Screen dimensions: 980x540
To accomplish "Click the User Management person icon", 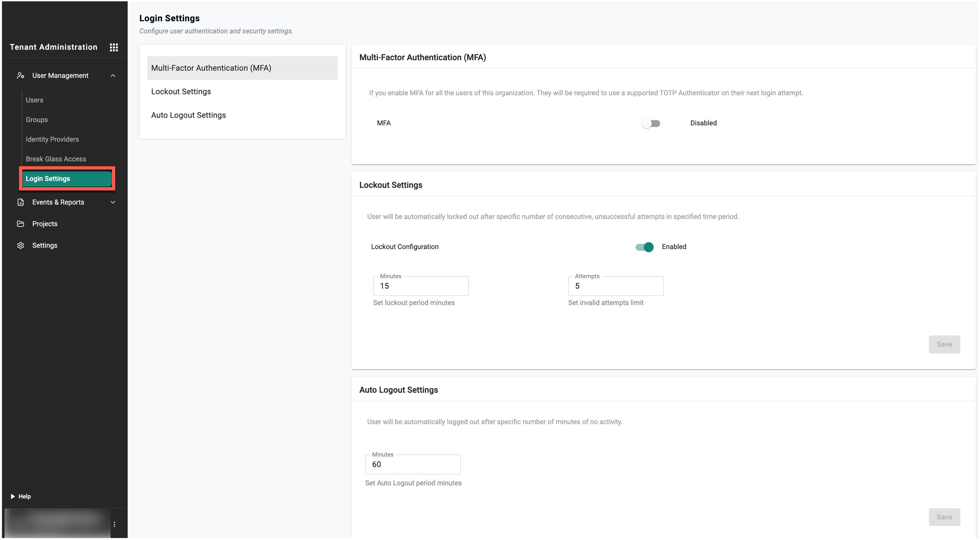I will click(21, 76).
